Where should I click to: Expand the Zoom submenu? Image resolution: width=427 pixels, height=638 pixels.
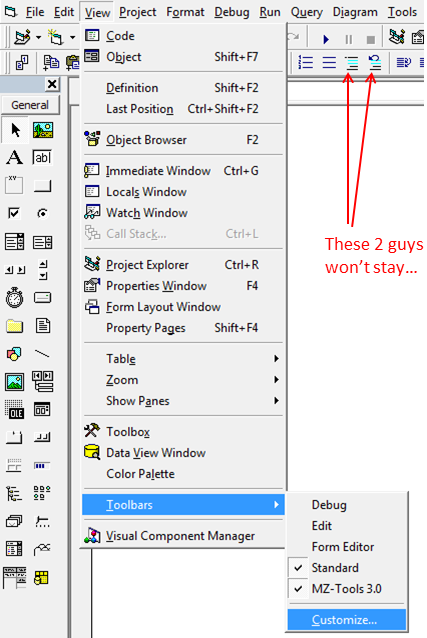point(183,380)
